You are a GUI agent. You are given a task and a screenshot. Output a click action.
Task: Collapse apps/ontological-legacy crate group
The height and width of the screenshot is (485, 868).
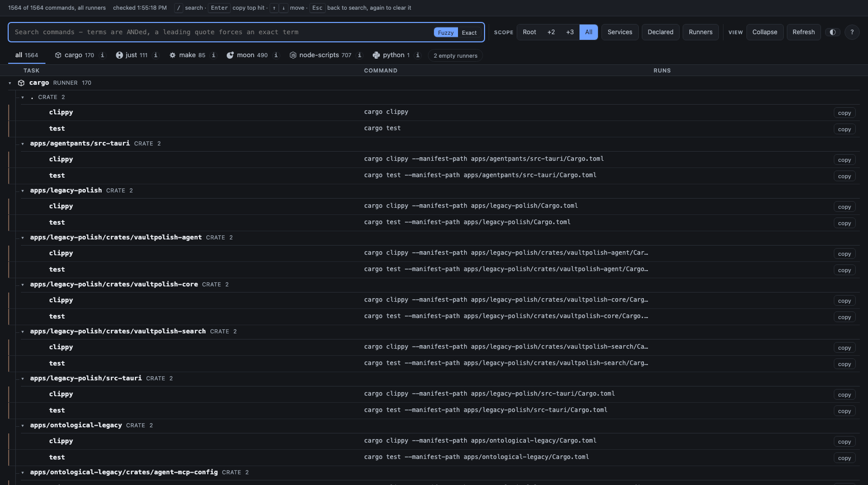(22, 426)
